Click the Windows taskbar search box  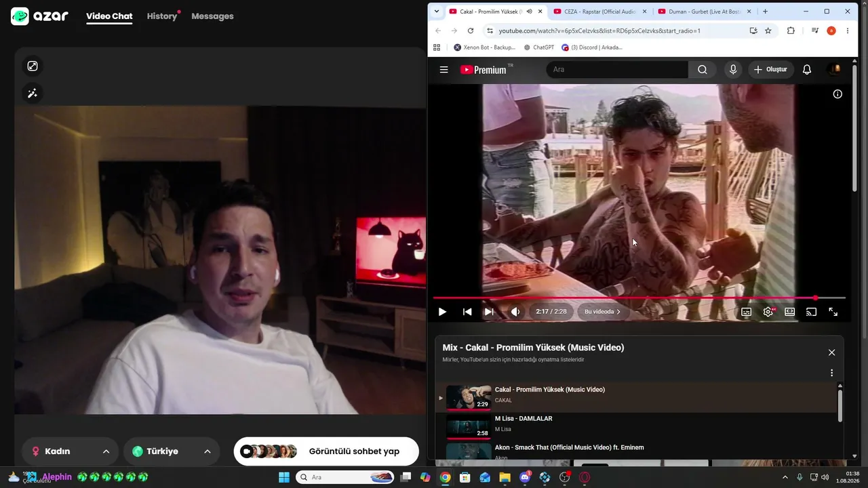pyautogui.click(x=346, y=477)
